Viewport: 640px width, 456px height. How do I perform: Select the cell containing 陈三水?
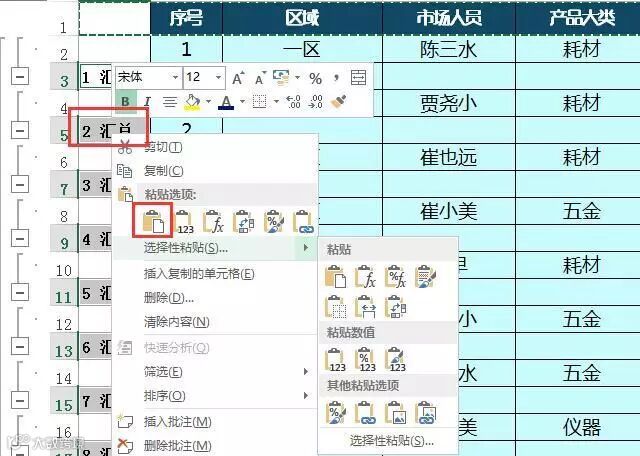click(x=449, y=49)
